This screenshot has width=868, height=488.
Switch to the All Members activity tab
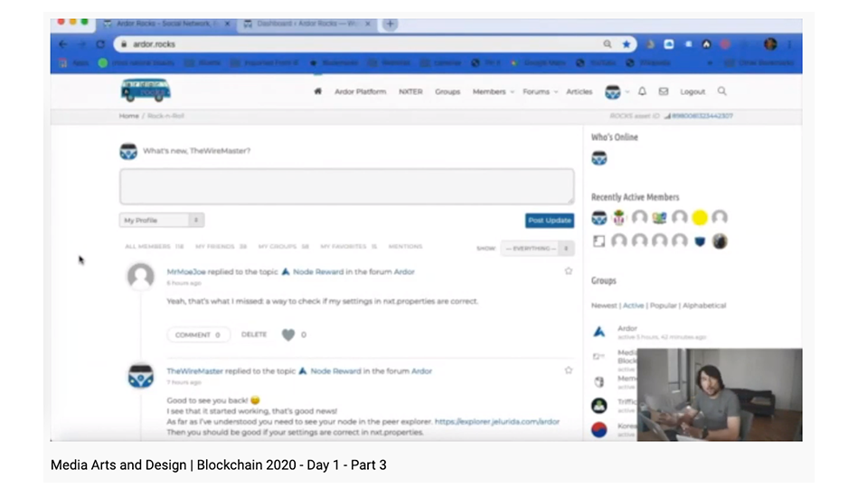point(154,246)
